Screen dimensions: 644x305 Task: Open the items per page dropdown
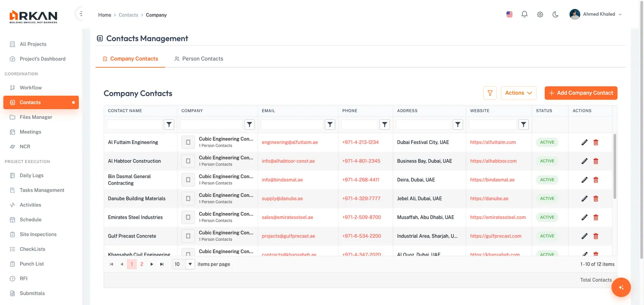[x=190, y=264]
